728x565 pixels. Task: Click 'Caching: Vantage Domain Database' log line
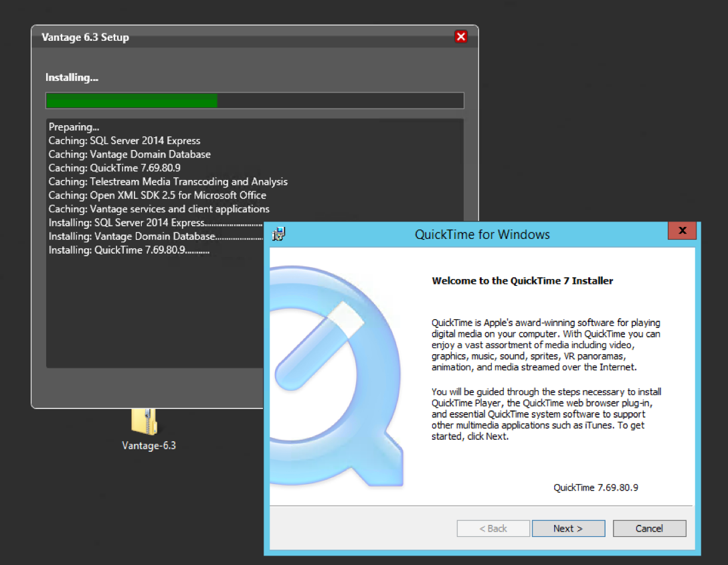coord(130,154)
